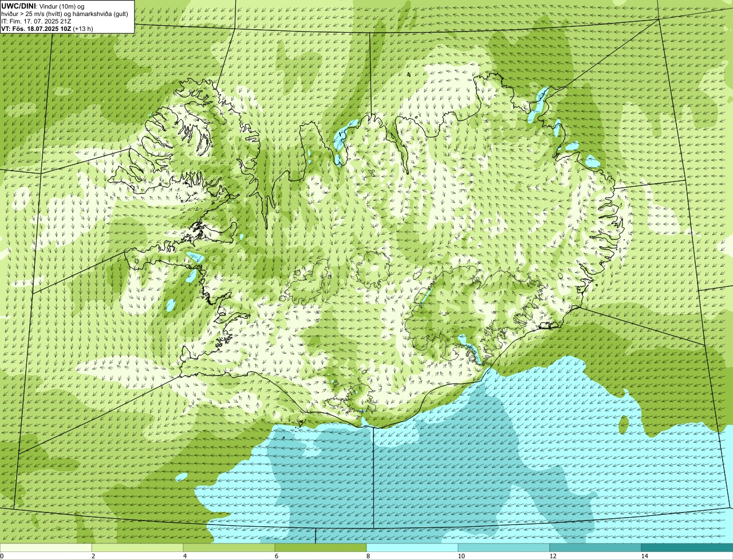The height and width of the screenshot is (560, 733).
Task: Click the legend label '8'
Action: tap(368, 556)
